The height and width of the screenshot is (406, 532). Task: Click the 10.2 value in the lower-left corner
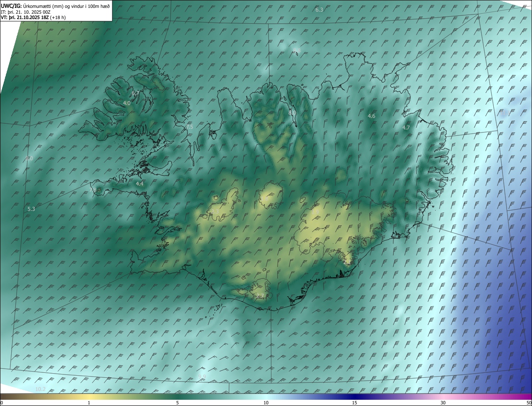pyautogui.click(x=40, y=389)
